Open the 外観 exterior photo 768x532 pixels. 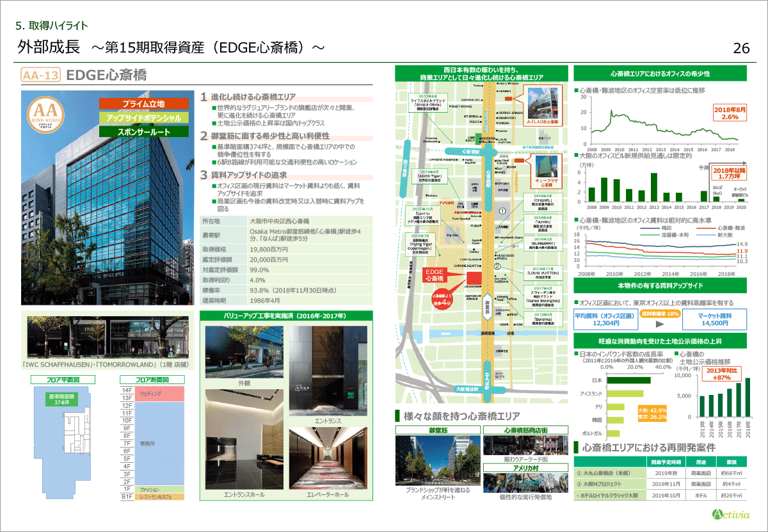244,353
